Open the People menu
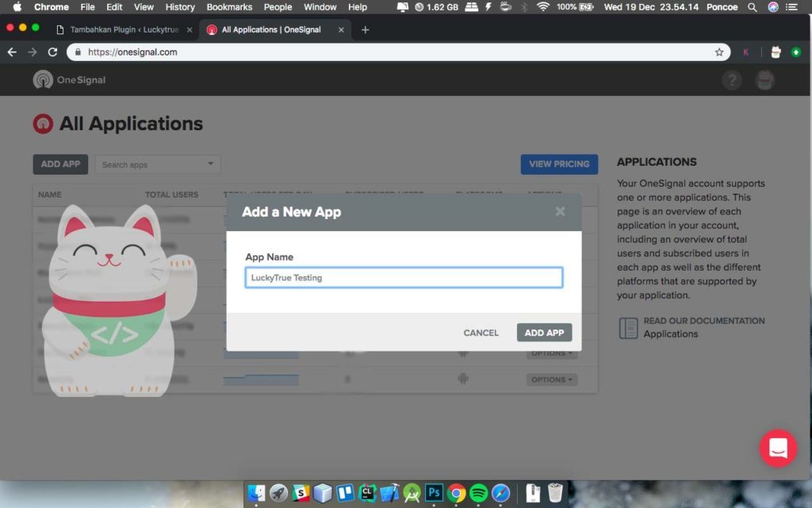Image resolution: width=812 pixels, height=508 pixels. tap(278, 6)
